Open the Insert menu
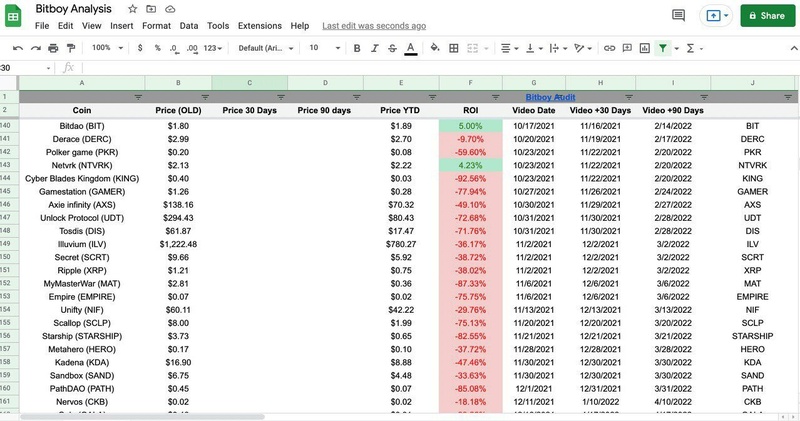The height and width of the screenshot is (421, 800). tap(121, 26)
